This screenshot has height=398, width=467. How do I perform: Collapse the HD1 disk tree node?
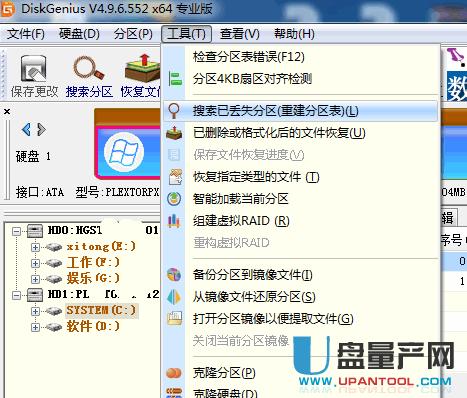click(x=16, y=295)
